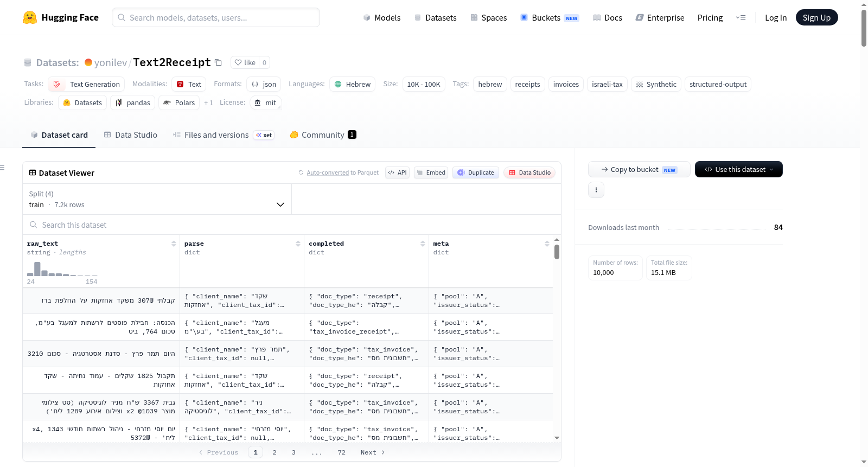Click the israeli-tax tag
This screenshot has height=467, width=868.
click(x=607, y=84)
